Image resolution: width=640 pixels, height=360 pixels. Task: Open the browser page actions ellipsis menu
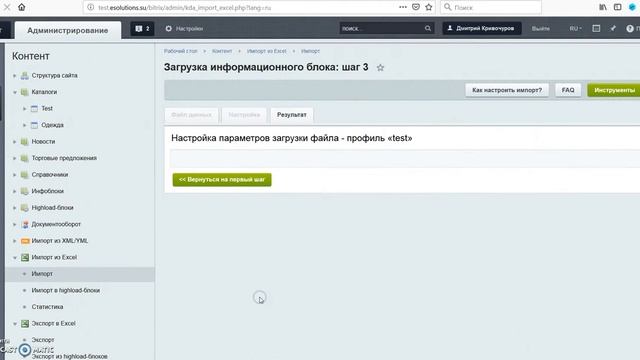(403, 7)
